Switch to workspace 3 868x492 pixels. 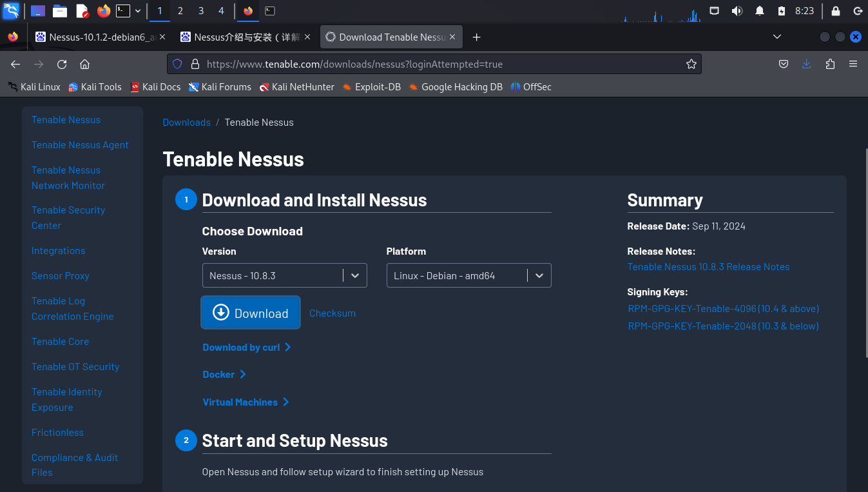pos(201,11)
